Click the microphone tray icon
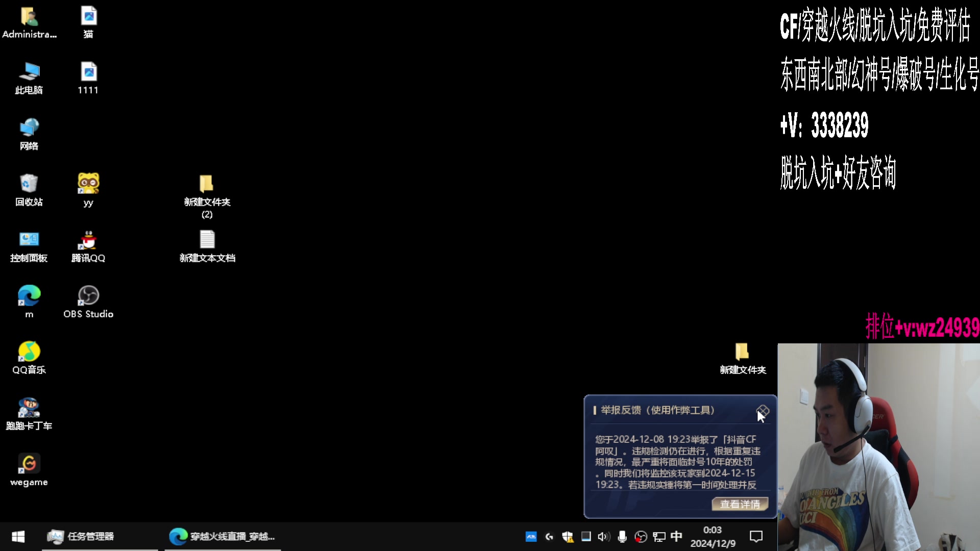This screenshot has height=551, width=980. click(x=622, y=537)
